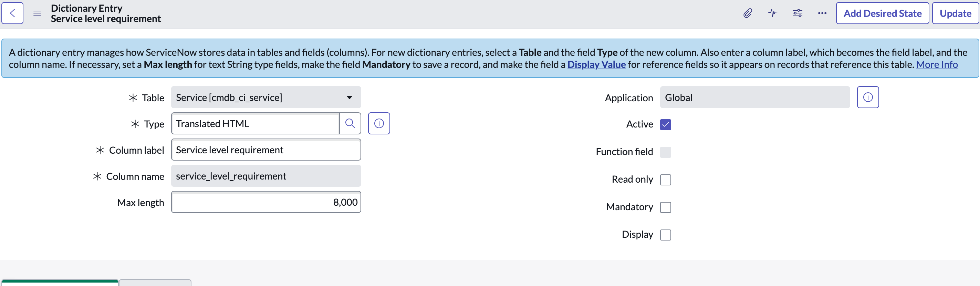Click the Type lookup magnifier icon
Screen dimensions: 980x286
[x=350, y=123]
